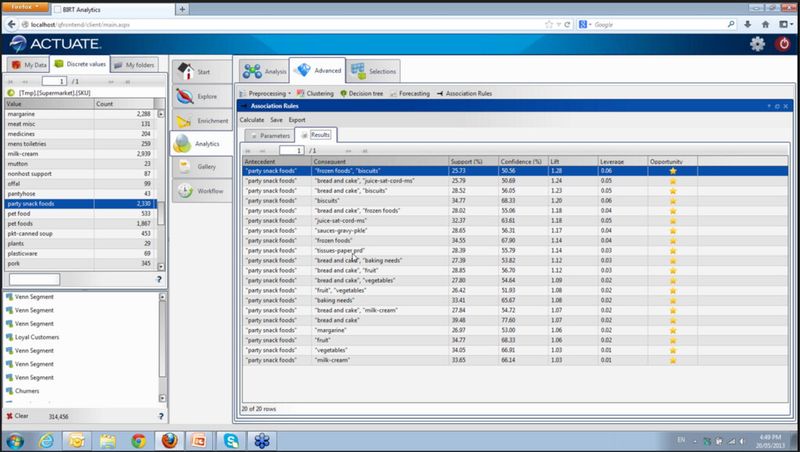Click the Firefox home icon

(x=765, y=24)
